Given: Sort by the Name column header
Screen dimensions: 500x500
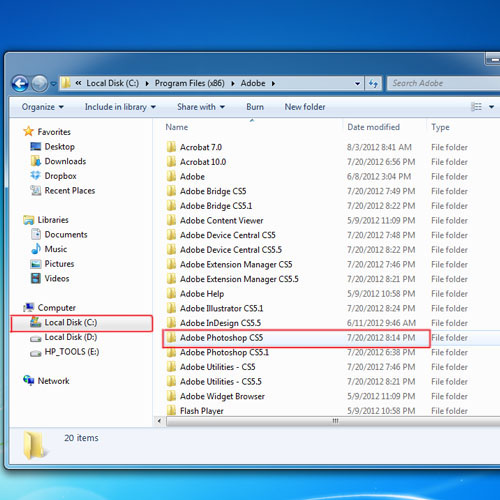Looking at the screenshot, I should click(x=177, y=127).
